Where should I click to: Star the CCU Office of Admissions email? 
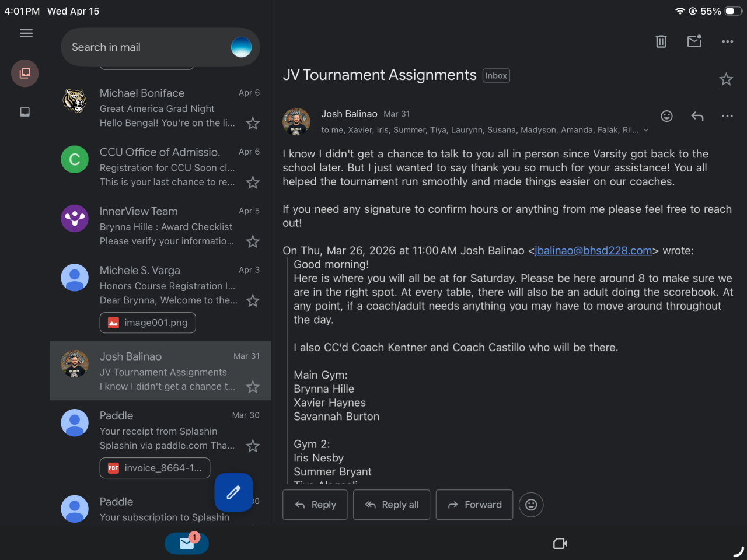[x=253, y=183]
